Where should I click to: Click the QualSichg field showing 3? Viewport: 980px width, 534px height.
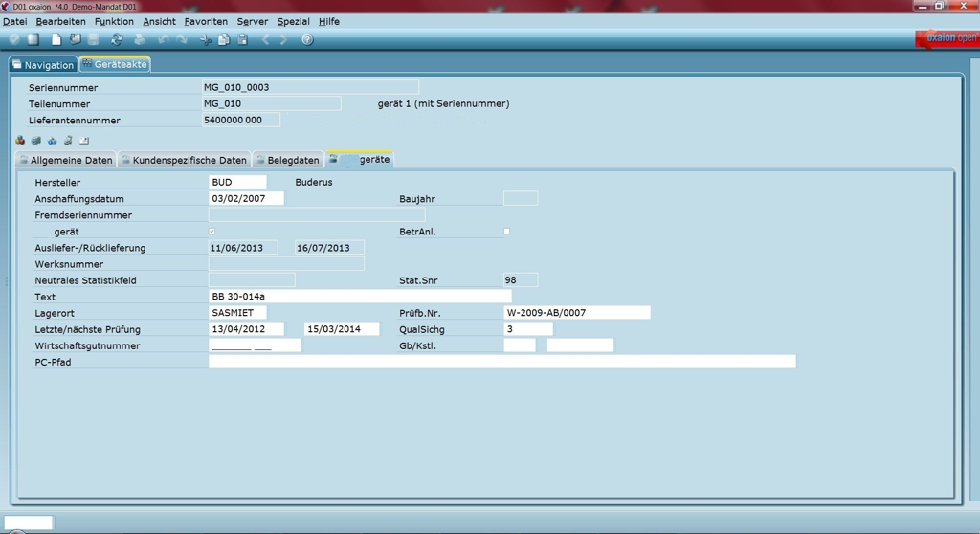coord(528,329)
